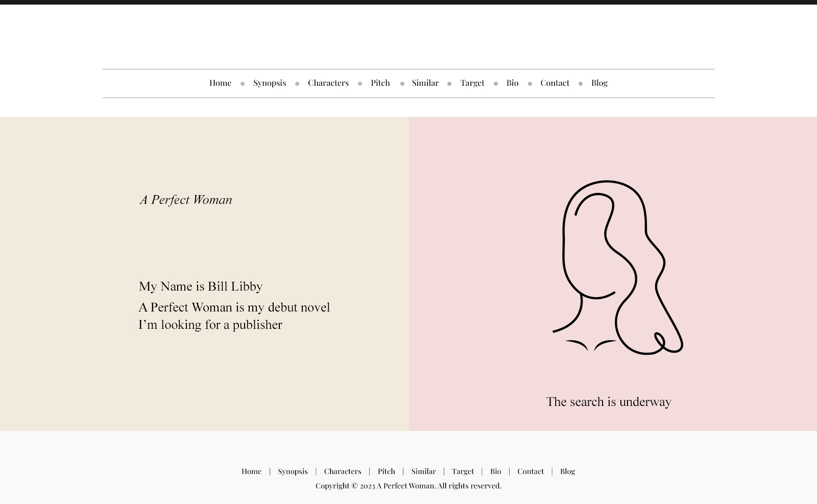Click the italic 'A Perfect Woman' title
The width and height of the screenshot is (817, 504).
pos(186,200)
